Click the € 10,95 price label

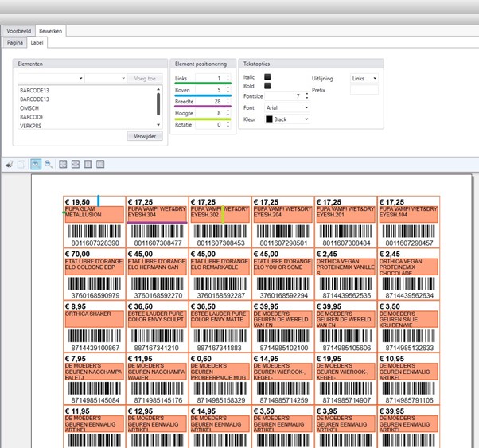(391, 359)
